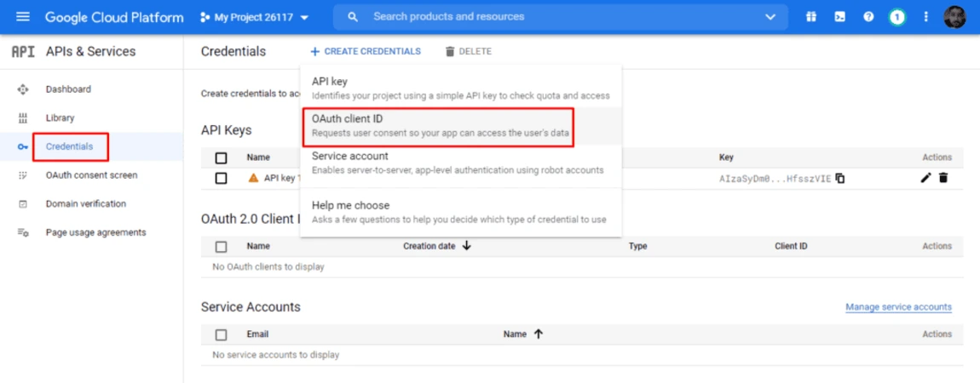Open Dashboard in the sidebar
Image resolution: width=980 pixels, height=383 pixels.
[68, 89]
